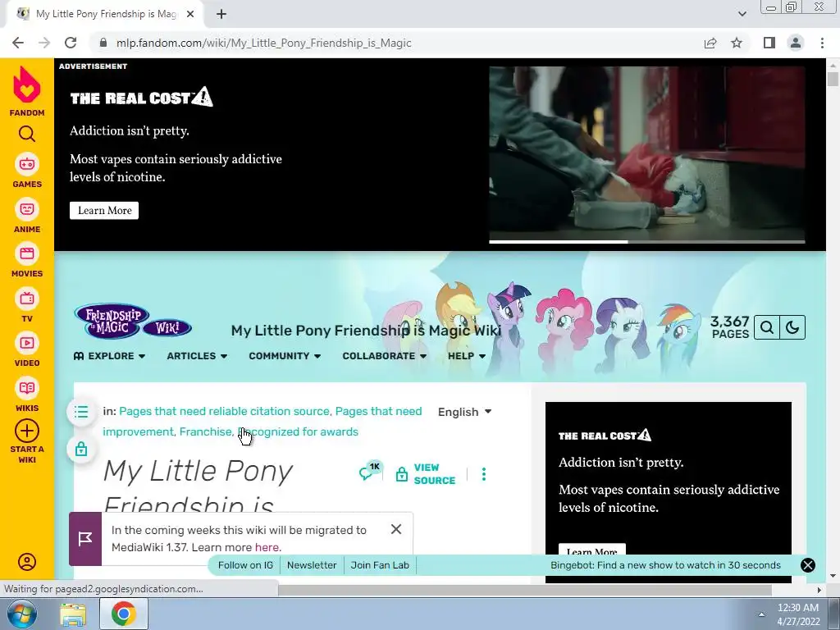
Task: Open 'Pages that need reliable citation source' category
Action: (x=224, y=412)
